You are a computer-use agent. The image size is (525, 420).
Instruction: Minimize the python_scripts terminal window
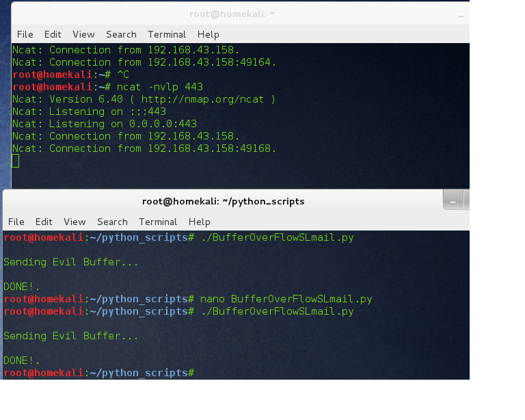click(x=453, y=200)
